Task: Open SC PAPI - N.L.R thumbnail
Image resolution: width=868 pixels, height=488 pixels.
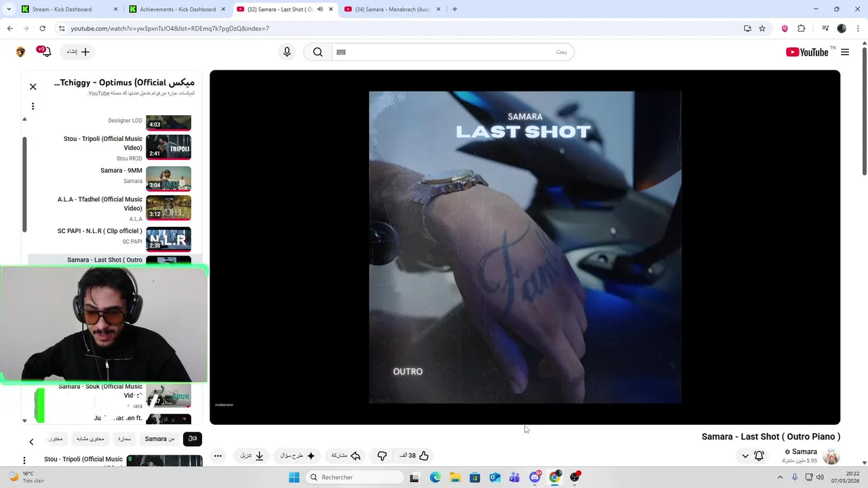Action: [x=168, y=239]
